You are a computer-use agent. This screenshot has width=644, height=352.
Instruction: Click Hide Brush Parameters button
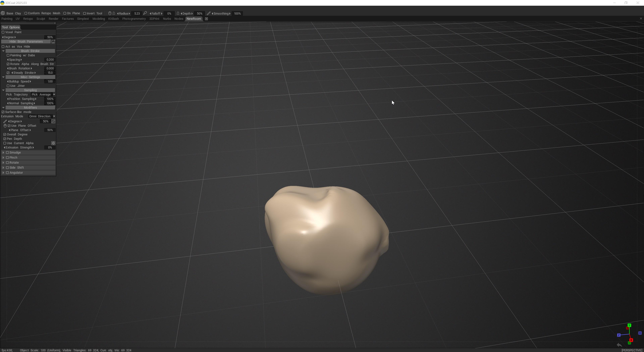click(26, 41)
